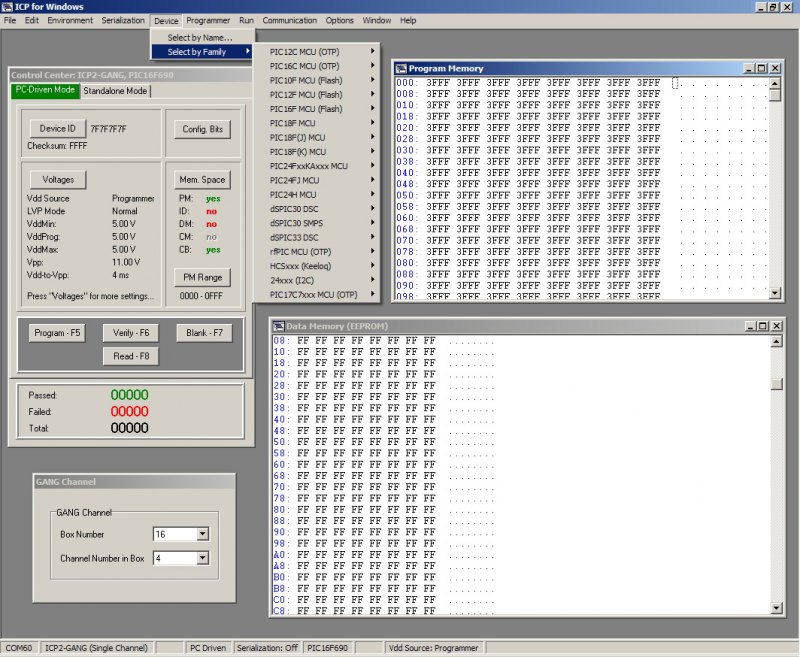800x657 pixels.
Task: Click the Program - F5 button
Action: 57,333
